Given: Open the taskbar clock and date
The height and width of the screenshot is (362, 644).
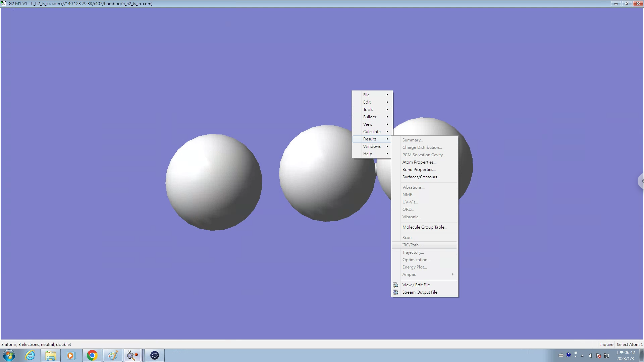Looking at the screenshot, I should coord(625,356).
